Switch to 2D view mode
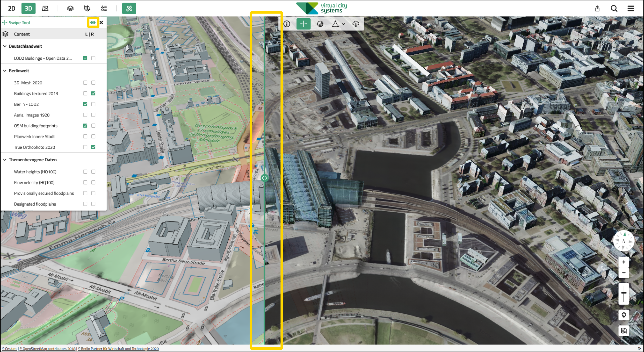This screenshot has height=352, width=644. click(11, 8)
